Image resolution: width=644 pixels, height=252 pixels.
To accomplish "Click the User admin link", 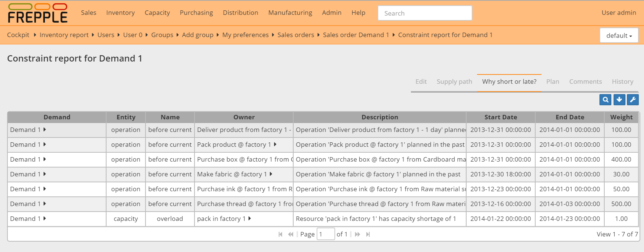I will 618,13.
